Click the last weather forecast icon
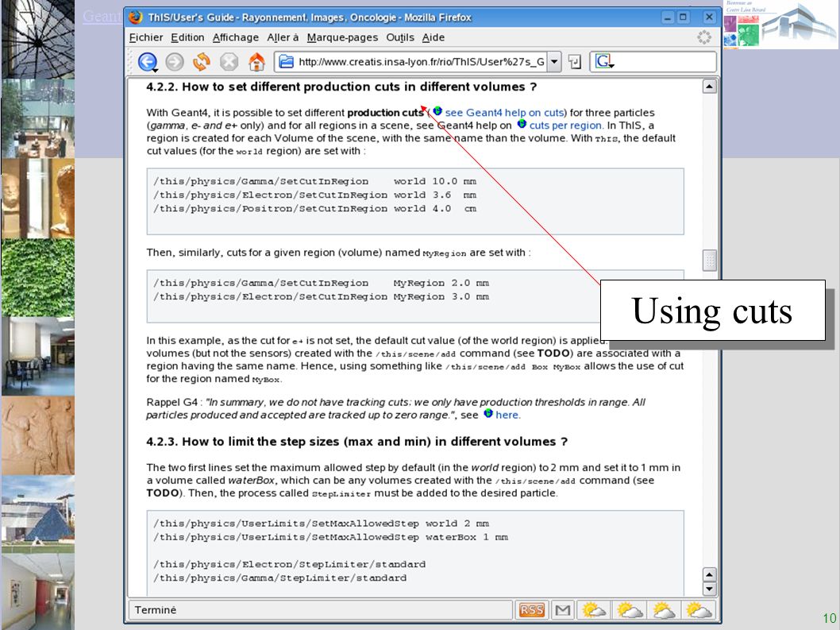This screenshot has height=630, width=840. (x=699, y=609)
